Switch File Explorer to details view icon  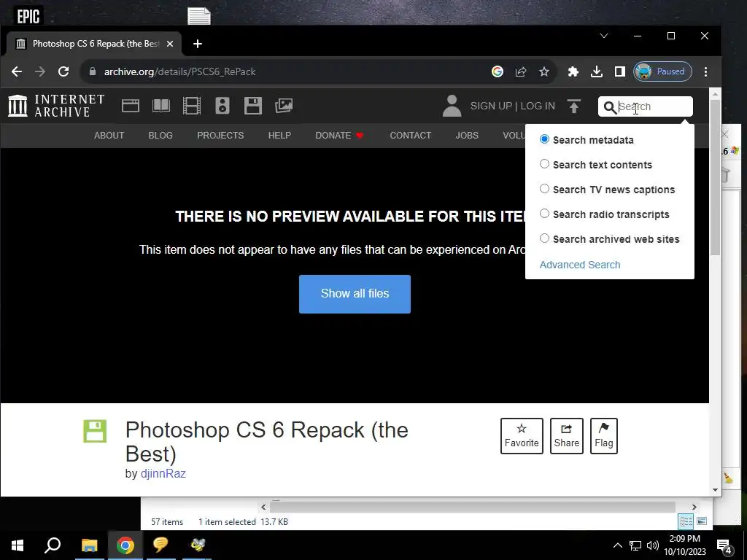[686, 521]
